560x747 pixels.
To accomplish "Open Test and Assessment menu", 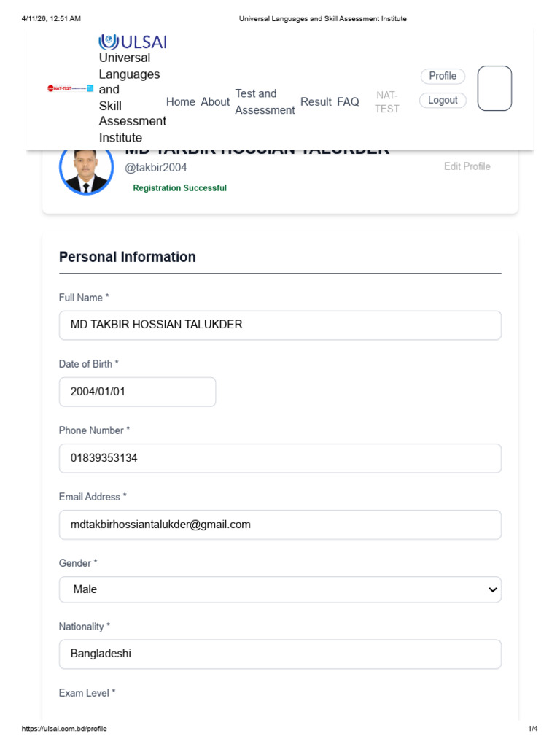I will coord(265,102).
